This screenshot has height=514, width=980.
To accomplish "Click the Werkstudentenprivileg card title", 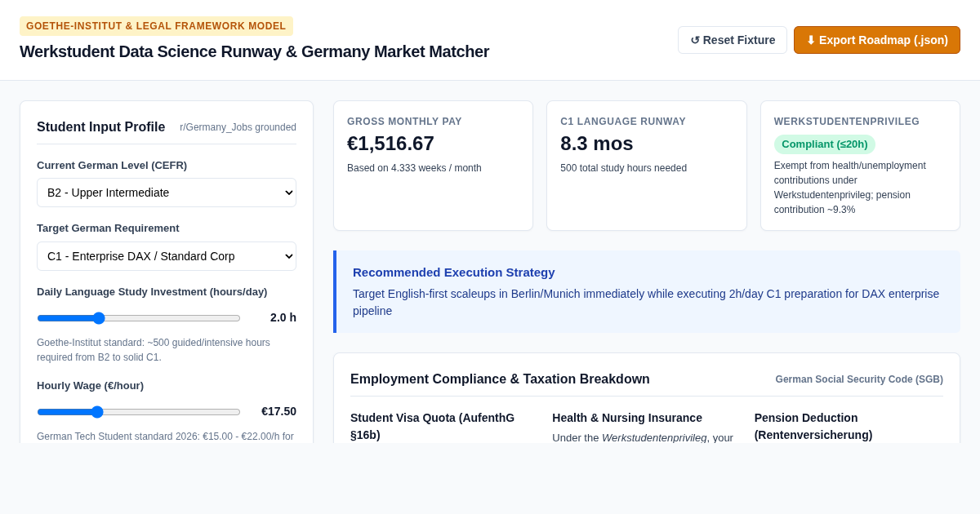I will 847,122.
